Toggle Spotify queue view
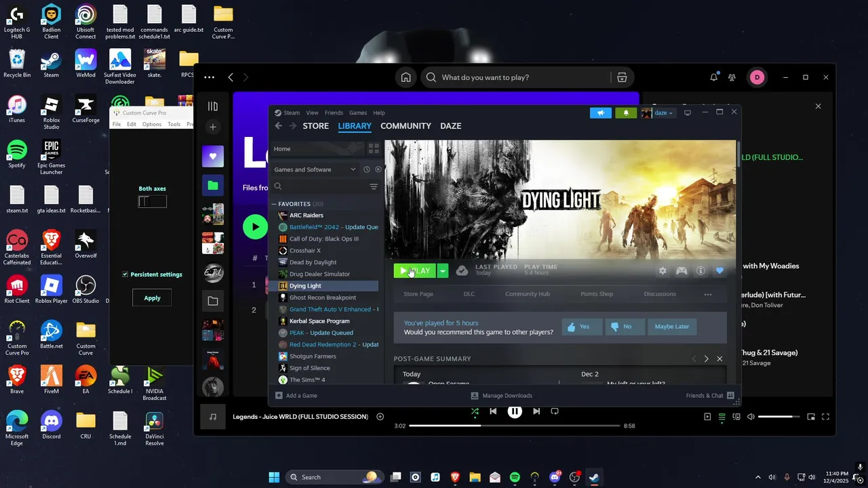Image resolution: width=868 pixels, height=488 pixels. click(x=722, y=417)
